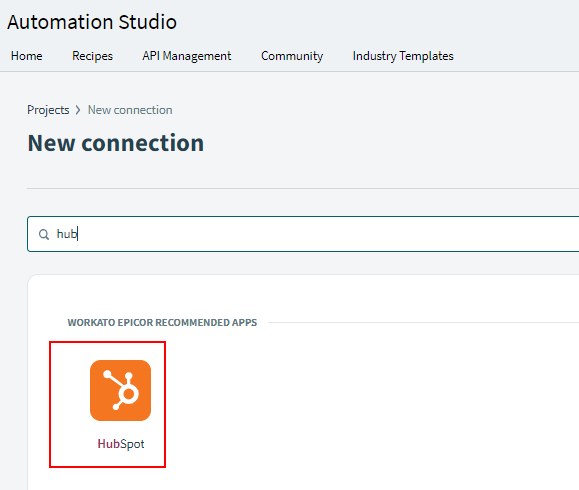Viewport: 579px width, 490px height.
Task: Open the Recipes tab
Action: click(x=92, y=56)
